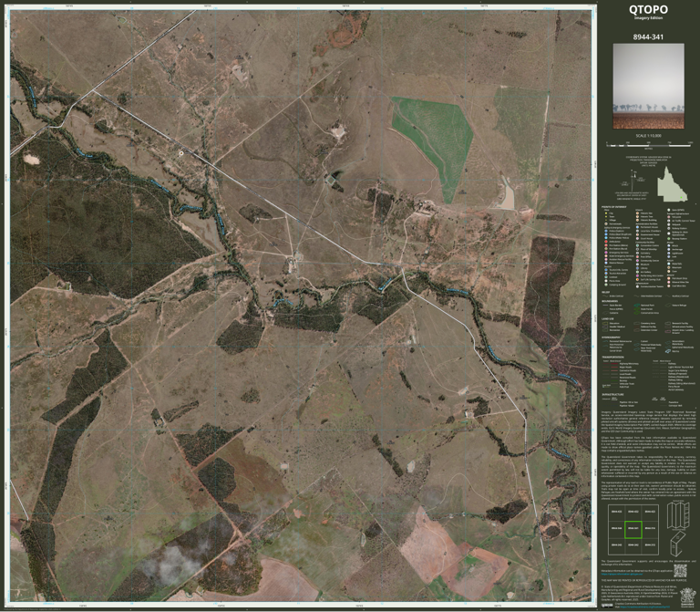700x612 pixels.
Task: Click the TRANSPORTATION legend heading
Action: pos(612,357)
